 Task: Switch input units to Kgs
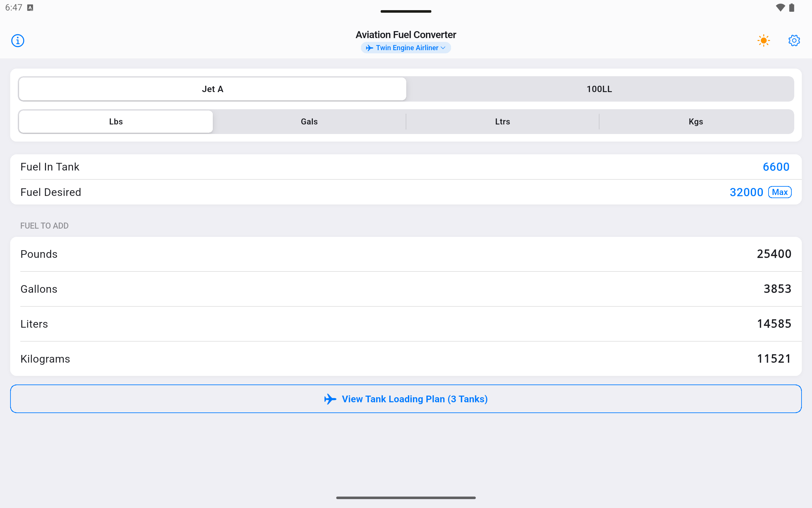coord(696,122)
